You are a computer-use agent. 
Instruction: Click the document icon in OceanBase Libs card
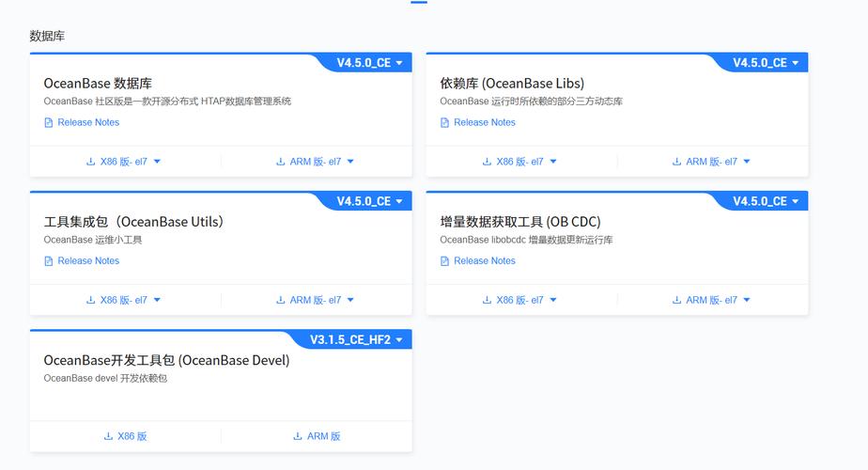tap(444, 122)
